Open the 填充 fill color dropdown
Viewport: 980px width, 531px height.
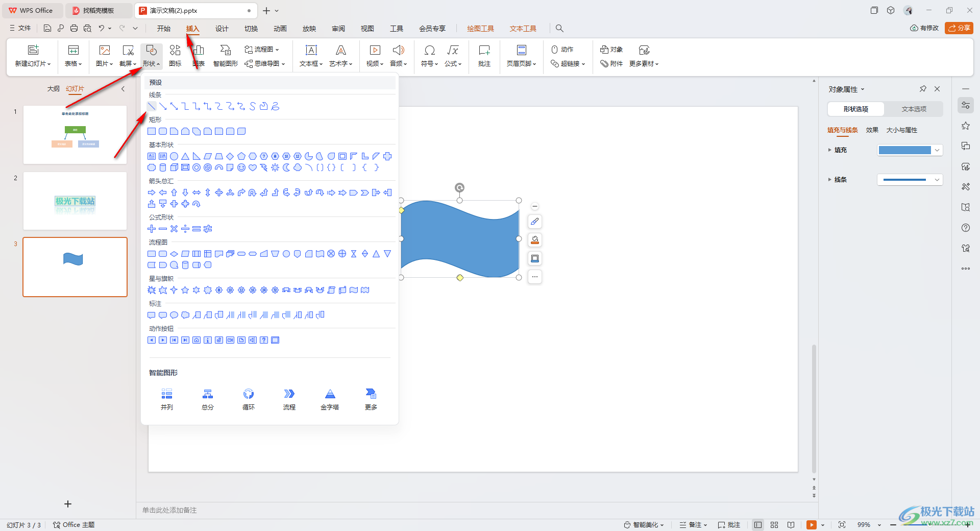pos(937,150)
